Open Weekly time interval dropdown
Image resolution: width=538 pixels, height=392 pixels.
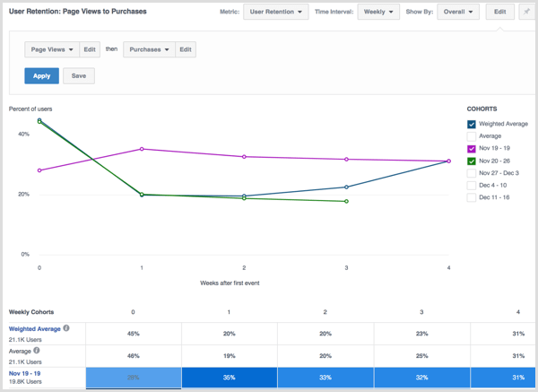(378, 12)
